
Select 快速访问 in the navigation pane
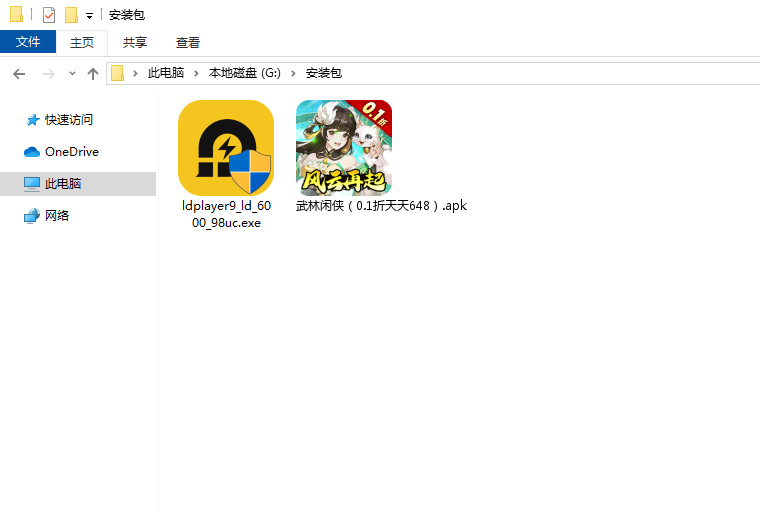68,119
